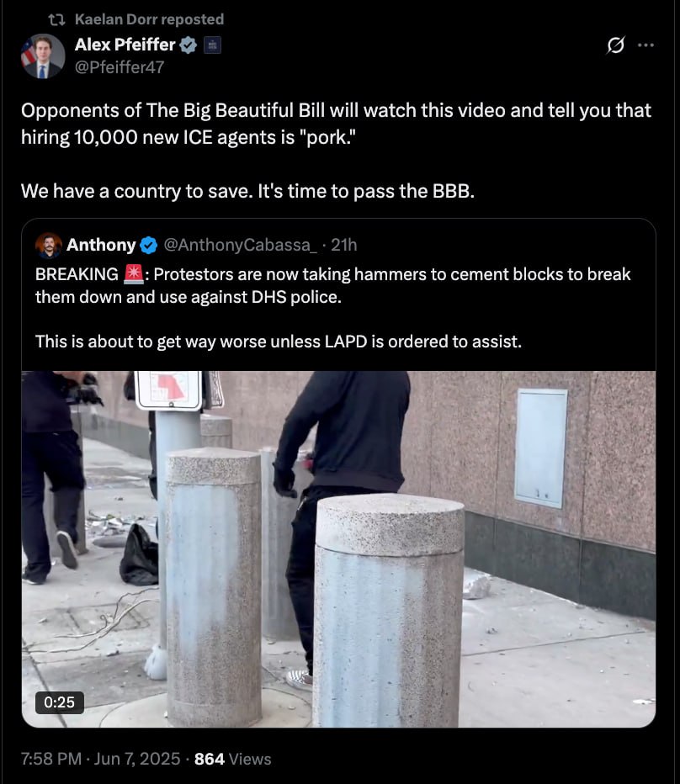The image size is (680, 784).
Task: Visit the @Pfeiffer47 handle
Action: [120, 67]
